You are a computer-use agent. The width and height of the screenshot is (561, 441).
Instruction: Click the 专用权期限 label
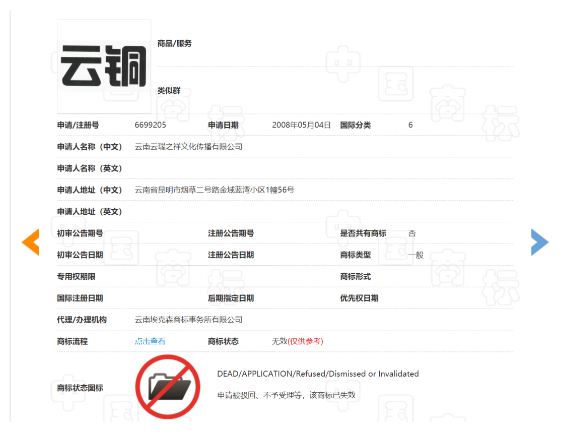[x=76, y=276]
